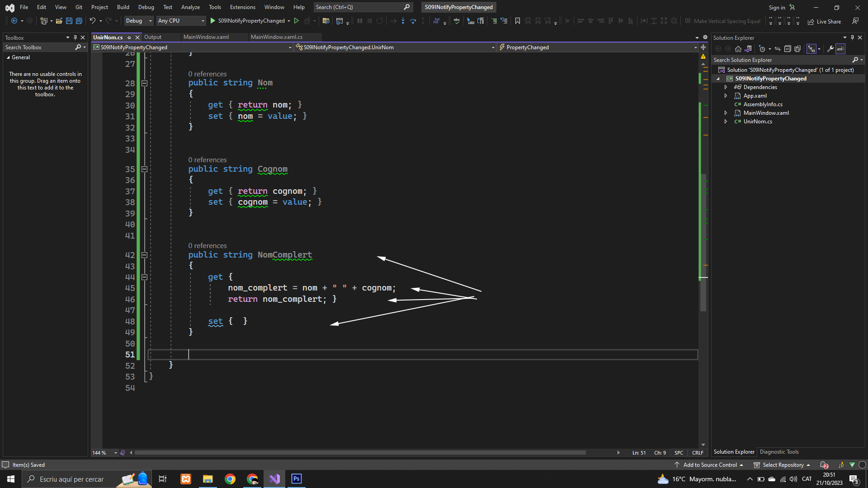The image size is (868, 488).
Task: Click the Undo arrow icon
Action: click(x=92, y=21)
